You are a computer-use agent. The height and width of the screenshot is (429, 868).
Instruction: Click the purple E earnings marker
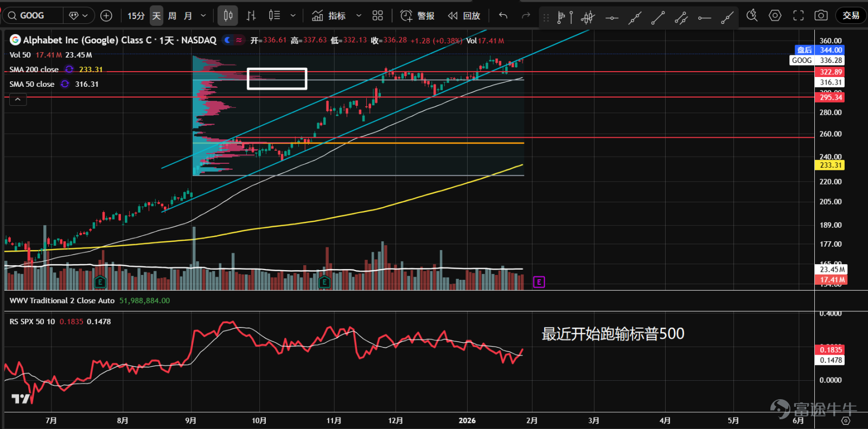[539, 282]
